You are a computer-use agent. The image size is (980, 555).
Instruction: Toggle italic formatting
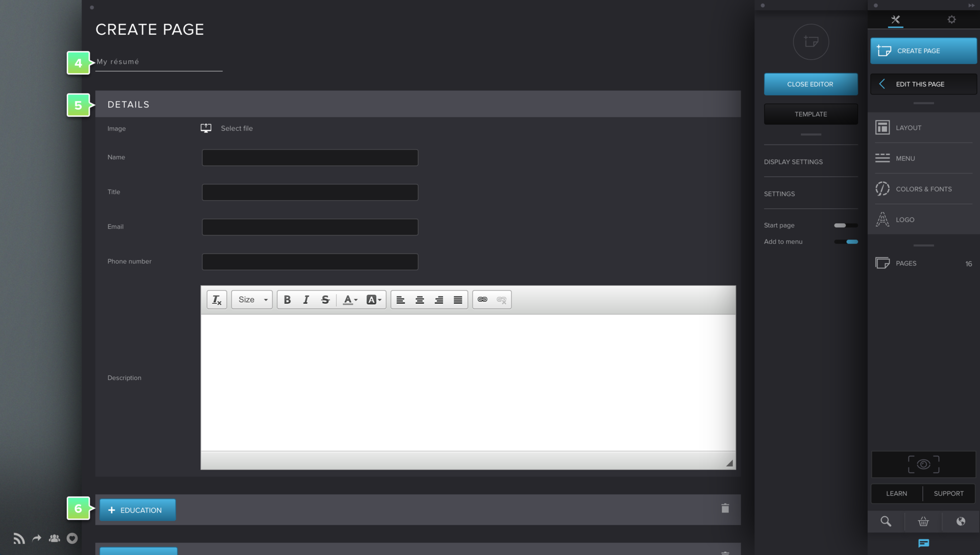306,300
